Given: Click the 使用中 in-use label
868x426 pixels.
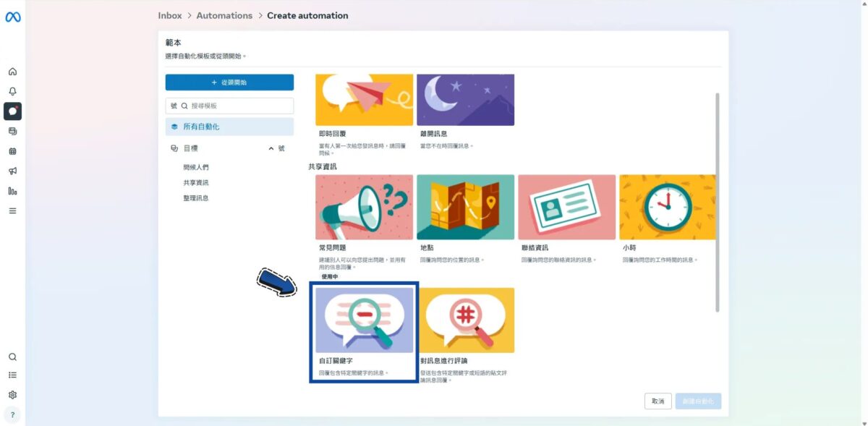Looking at the screenshot, I should tap(330, 277).
